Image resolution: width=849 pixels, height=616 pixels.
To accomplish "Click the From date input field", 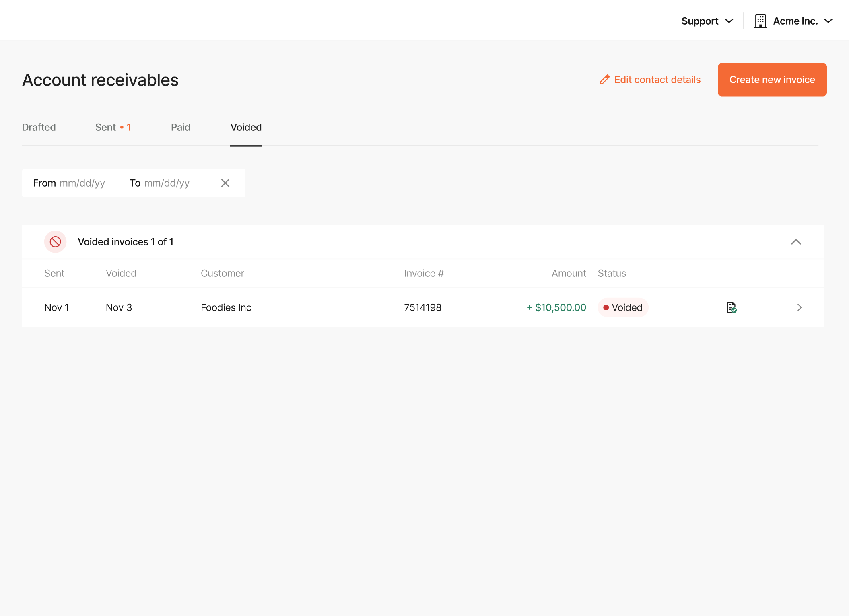I will pyautogui.click(x=69, y=183).
